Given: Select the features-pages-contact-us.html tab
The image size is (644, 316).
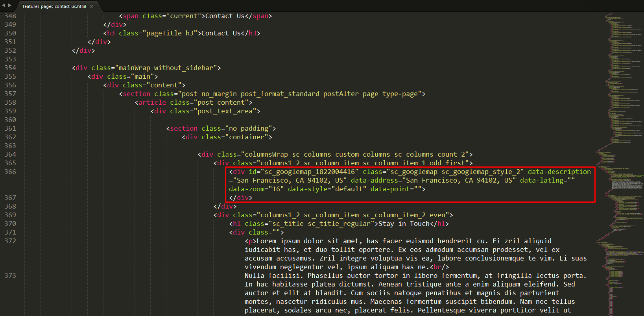Looking at the screenshot, I should pos(54,6).
